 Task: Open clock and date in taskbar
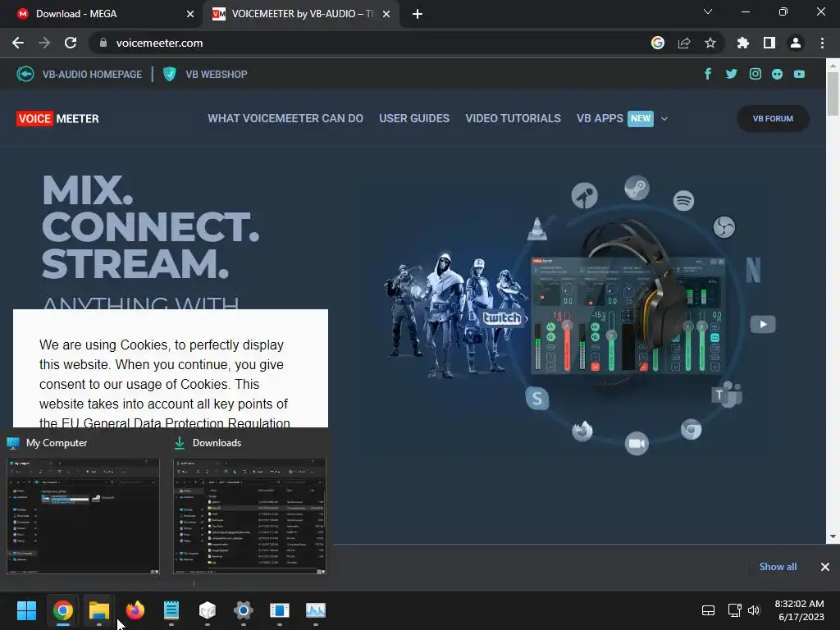coord(799,610)
